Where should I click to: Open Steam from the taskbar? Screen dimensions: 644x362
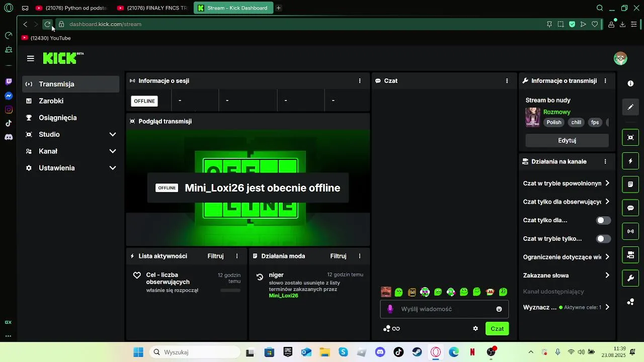[417, 352]
